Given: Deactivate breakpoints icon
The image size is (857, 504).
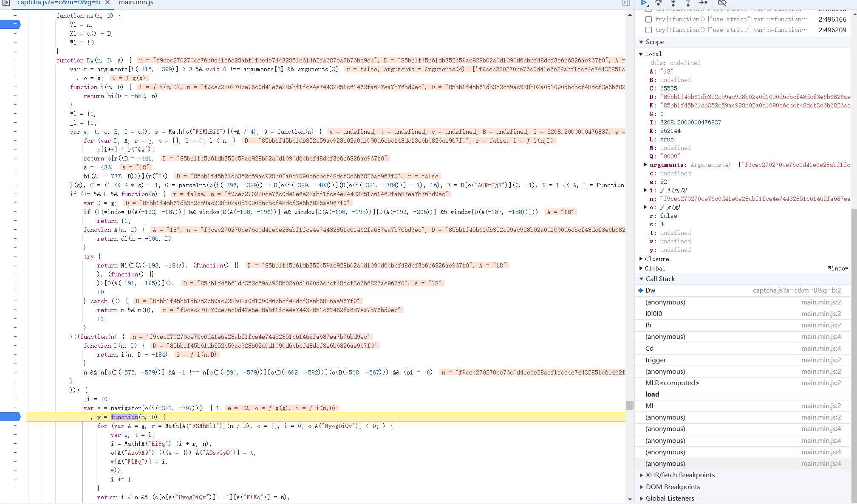Looking at the screenshot, I should point(722,3).
